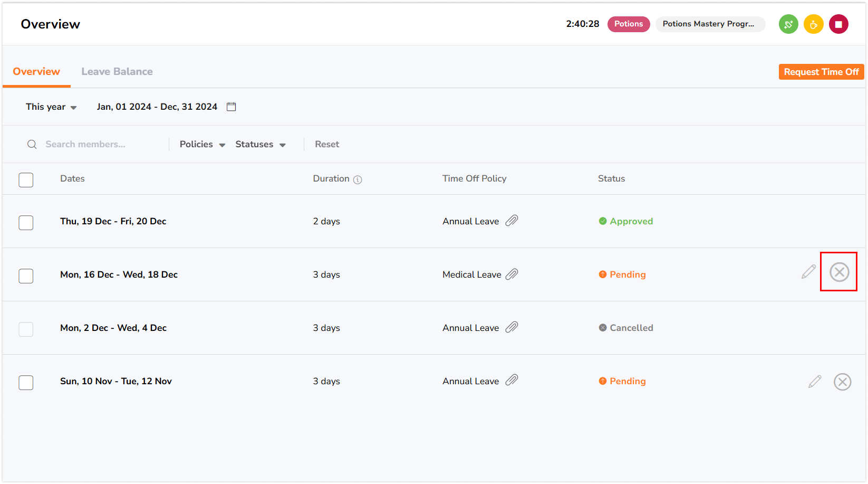Viewport: 868px width, 484px height.
Task: Select the Mon, 2 Dec - Wed, 4 Dec entry
Action: coord(113,328)
